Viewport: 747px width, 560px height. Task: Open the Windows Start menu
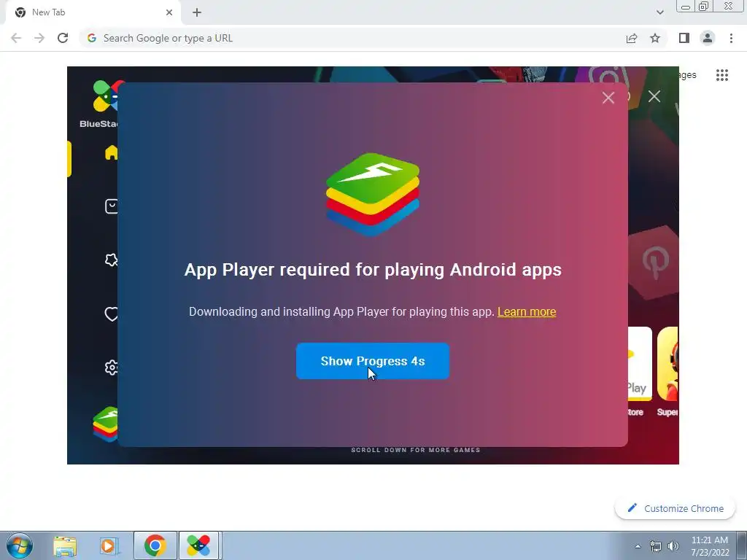point(20,545)
